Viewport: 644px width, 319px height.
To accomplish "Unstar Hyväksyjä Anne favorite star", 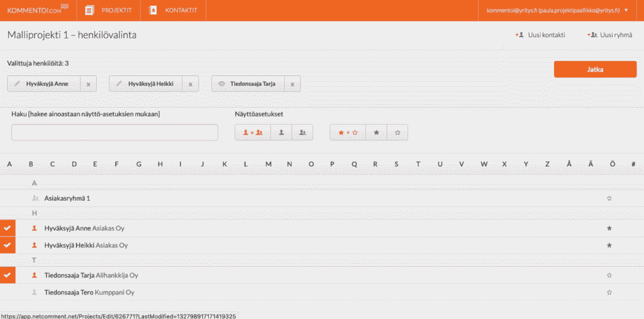I will point(609,228).
